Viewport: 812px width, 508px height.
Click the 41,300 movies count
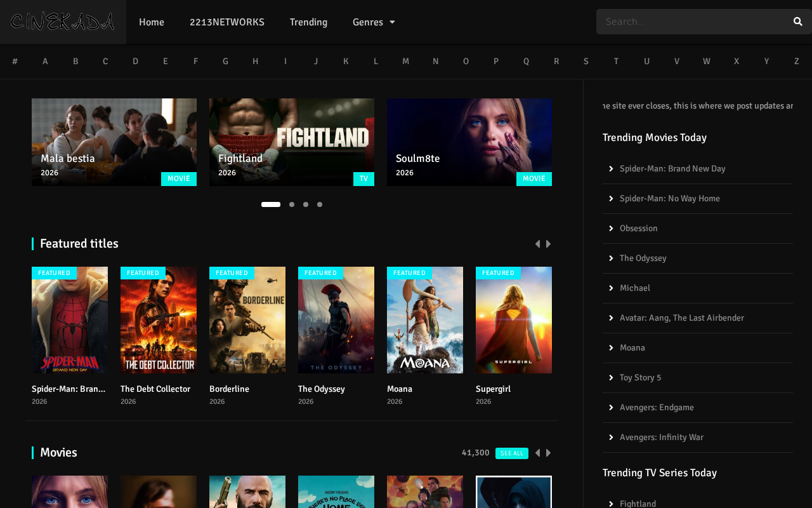(x=476, y=453)
